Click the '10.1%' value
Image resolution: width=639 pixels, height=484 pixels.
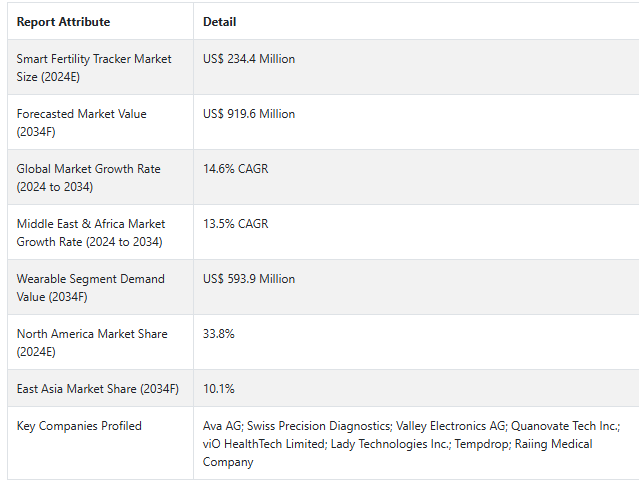pos(219,389)
